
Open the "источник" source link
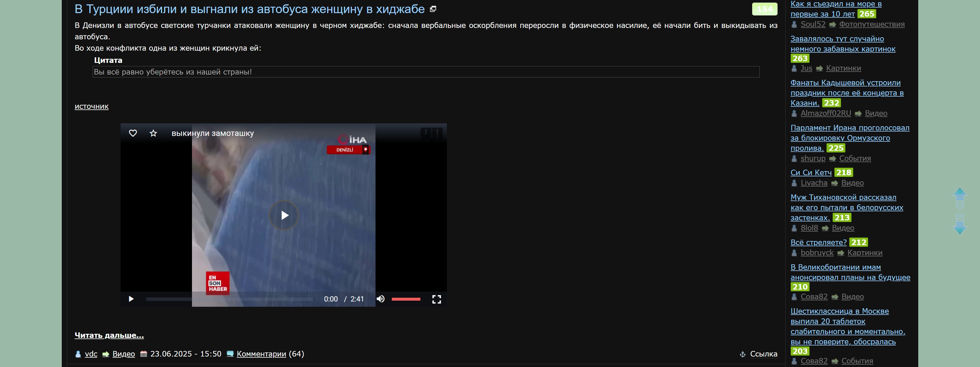92,107
